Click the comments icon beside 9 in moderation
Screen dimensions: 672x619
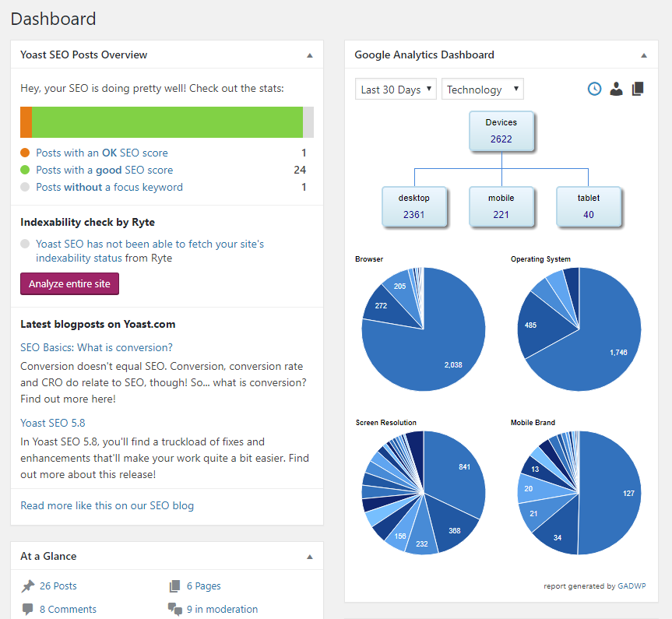175,609
